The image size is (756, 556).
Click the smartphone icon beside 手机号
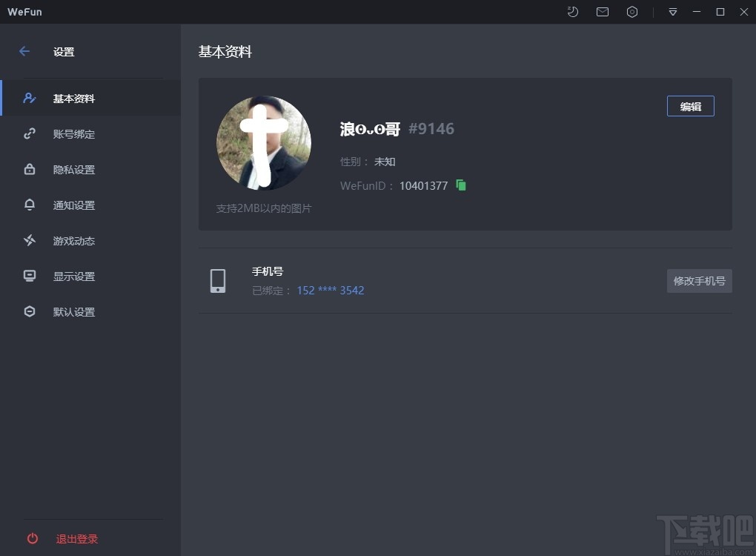point(218,281)
